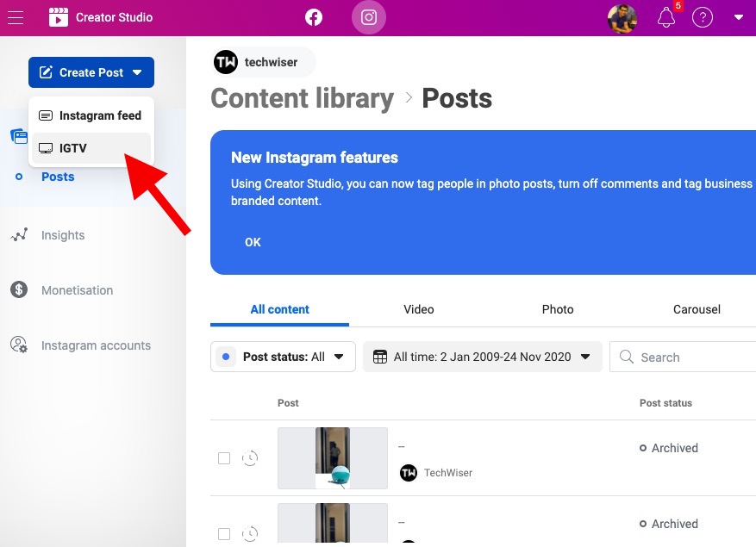Click the Creator Studio logo icon

59,17
